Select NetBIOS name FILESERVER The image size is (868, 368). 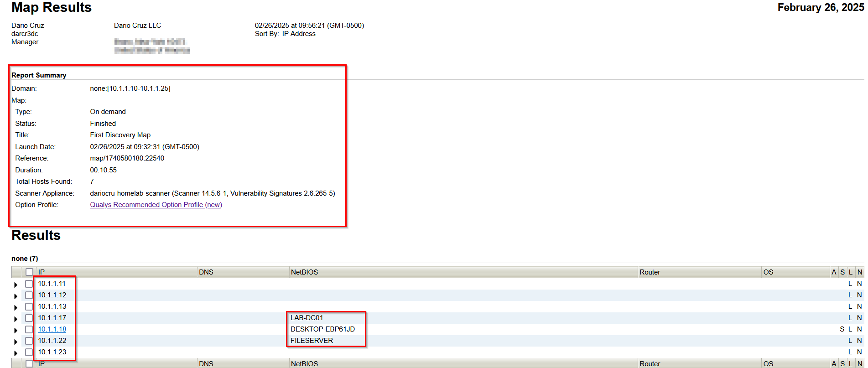pyautogui.click(x=312, y=341)
